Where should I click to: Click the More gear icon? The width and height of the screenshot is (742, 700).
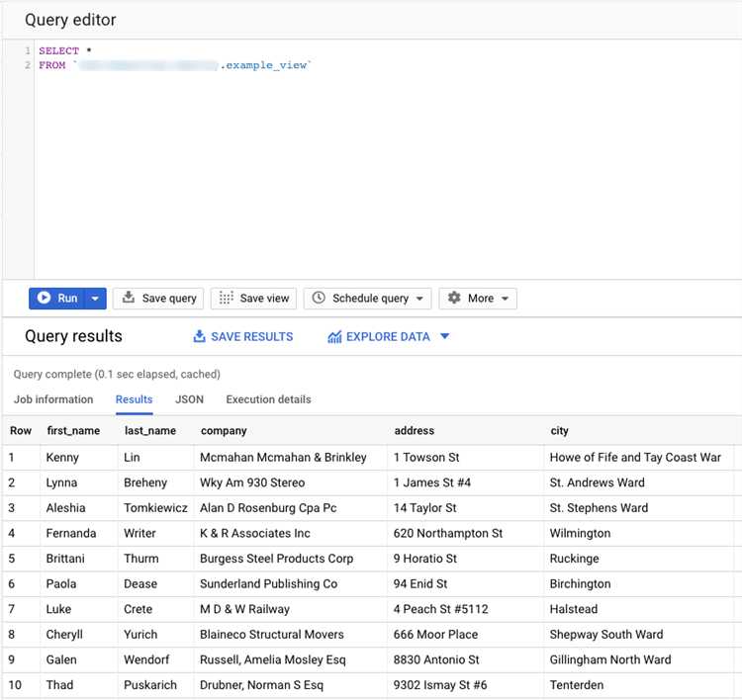click(x=454, y=298)
